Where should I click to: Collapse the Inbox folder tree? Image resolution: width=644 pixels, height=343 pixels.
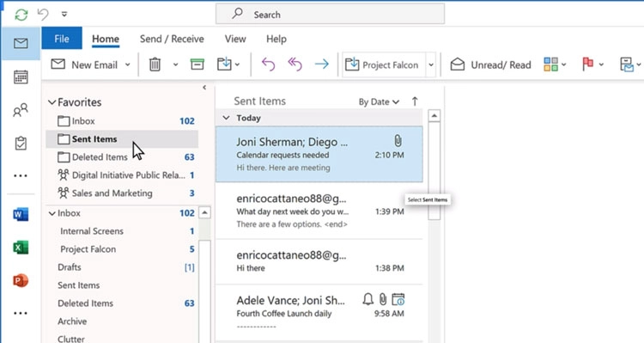(x=52, y=213)
